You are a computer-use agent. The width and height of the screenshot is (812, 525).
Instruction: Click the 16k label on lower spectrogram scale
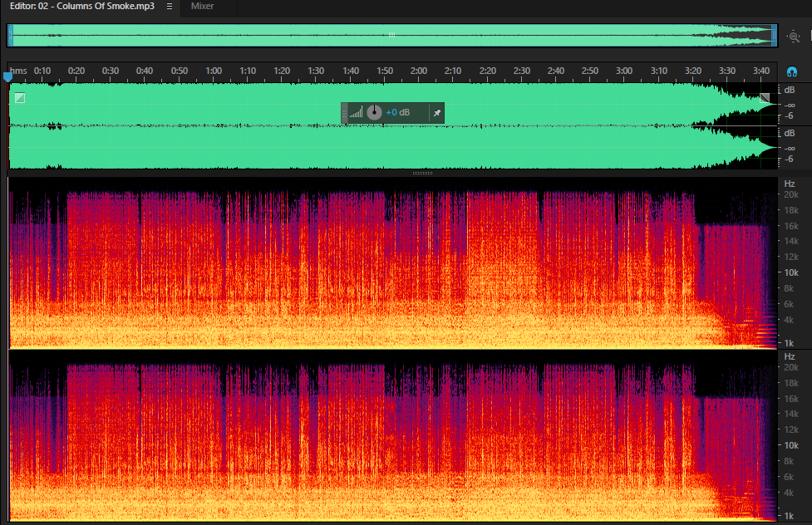click(790, 399)
